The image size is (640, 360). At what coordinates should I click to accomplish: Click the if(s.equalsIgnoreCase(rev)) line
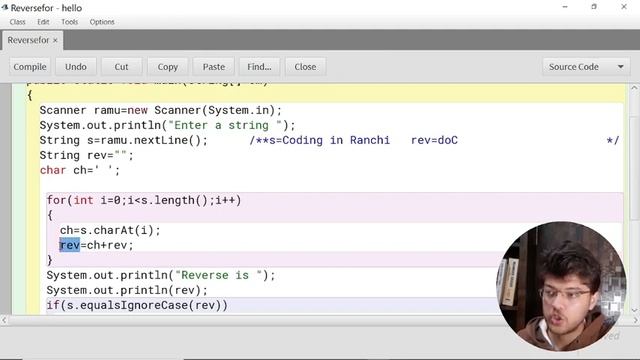click(137, 305)
